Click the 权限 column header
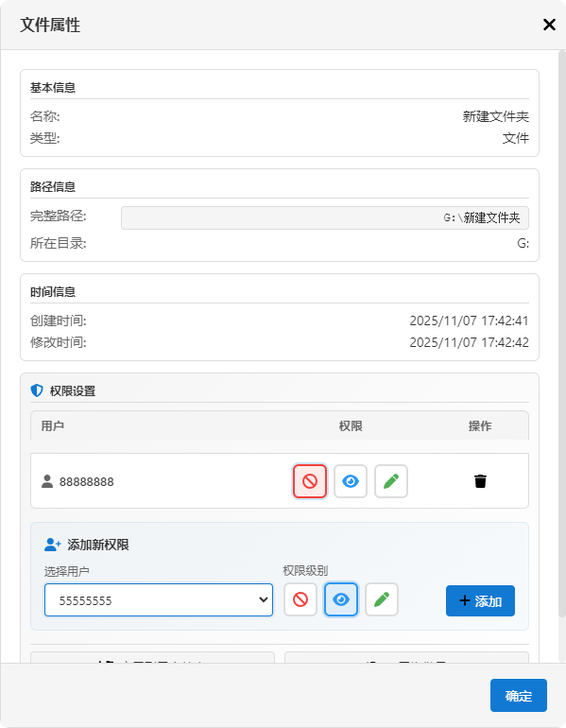 point(351,425)
